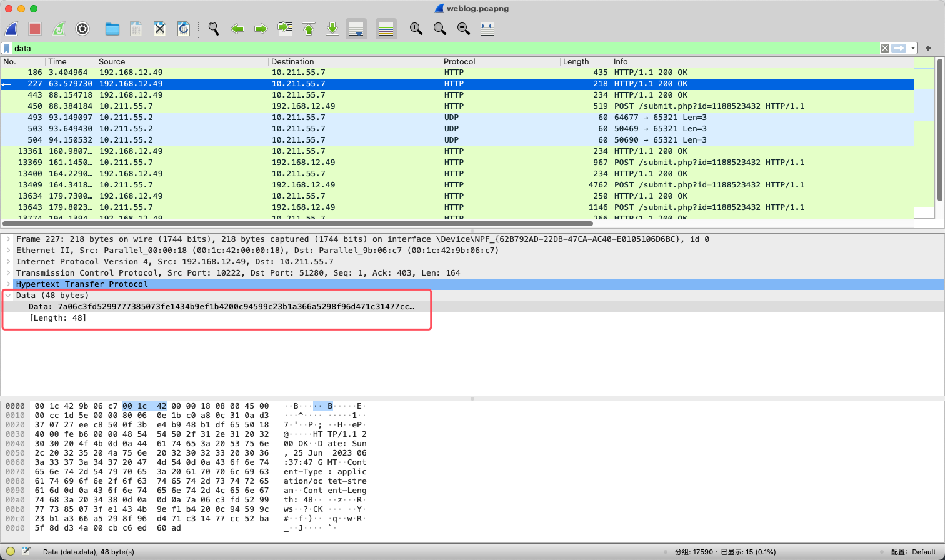
Task: Open expert information yellow circle icon
Action: click(x=11, y=551)
